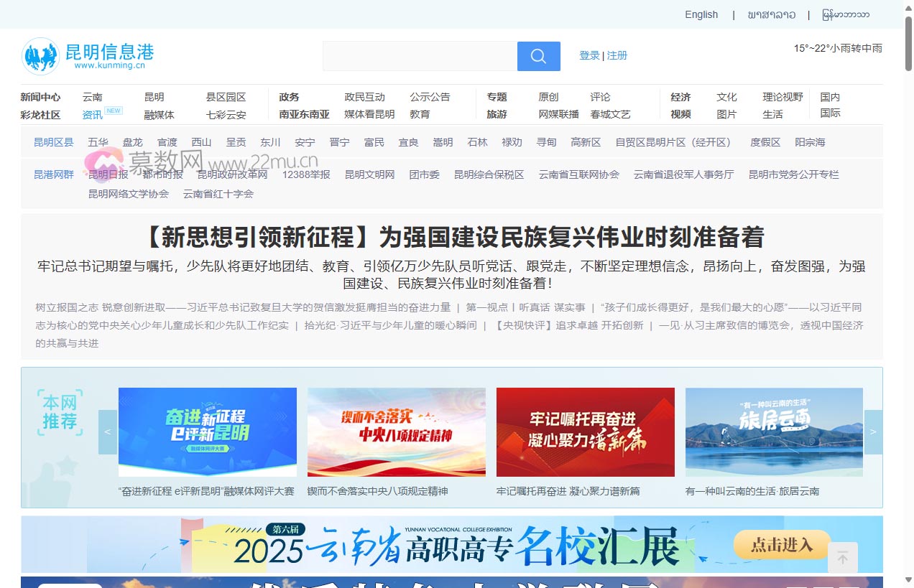Click 点击进入 button on exhibition banner
The height and width of the screenshot is (588, 914).
[782, 545]
